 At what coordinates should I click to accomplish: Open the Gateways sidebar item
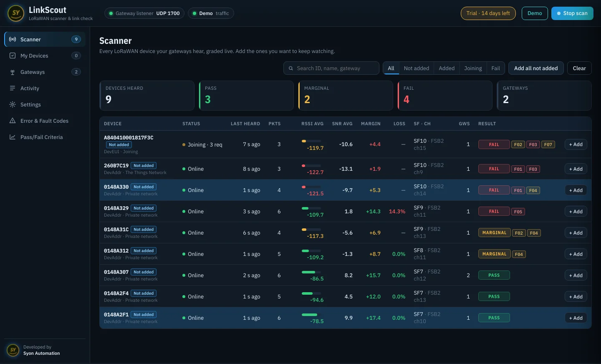(45, 72)
